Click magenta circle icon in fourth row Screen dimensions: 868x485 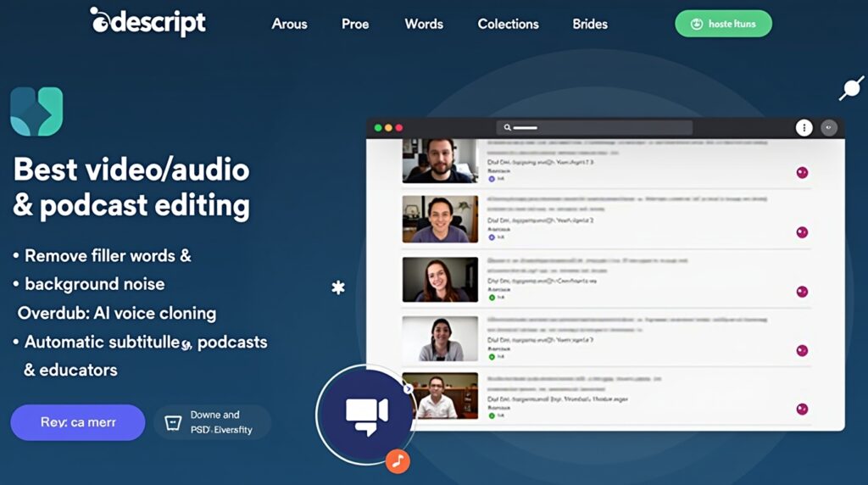pyautogui.click(x=802, y=350)
